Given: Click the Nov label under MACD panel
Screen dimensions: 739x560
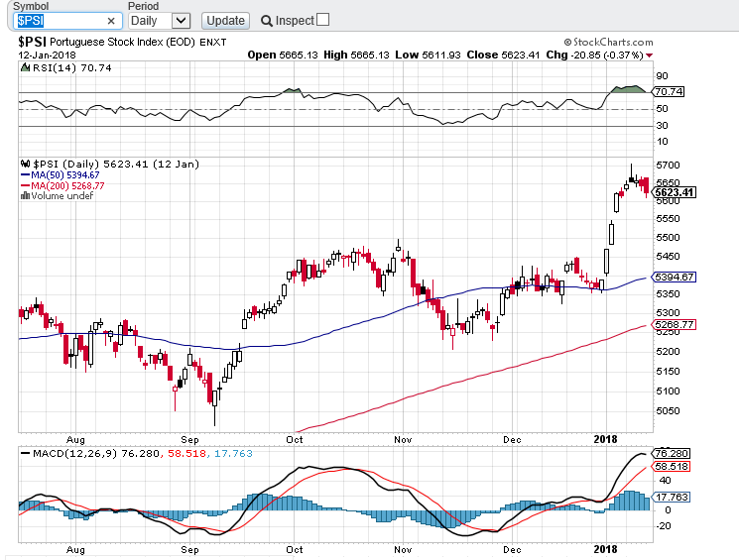Looking at the screenshot, I should (403, 550).
